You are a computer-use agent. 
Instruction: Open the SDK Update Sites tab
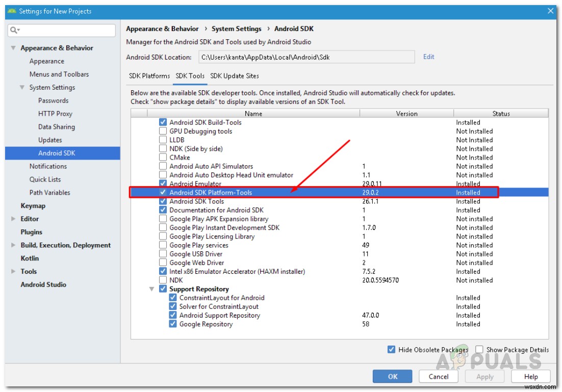[234, 75]
